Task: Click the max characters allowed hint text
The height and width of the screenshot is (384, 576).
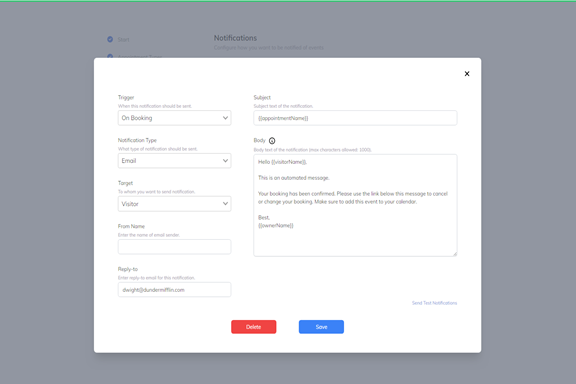Action: pyautogui.click(x=312, y=150)
